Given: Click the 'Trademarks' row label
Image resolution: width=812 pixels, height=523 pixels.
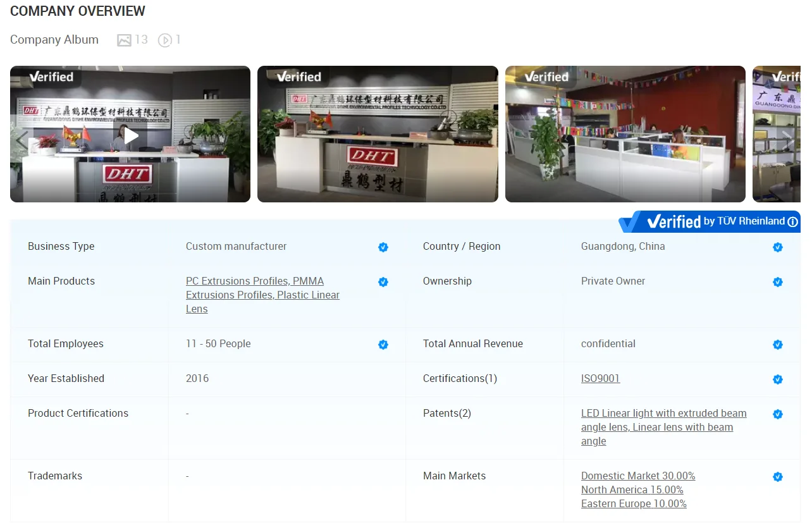Looking at the screenshot, I should [55, 476].
